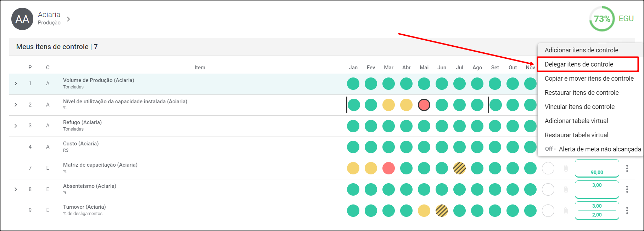Click the striped July status circle for Matriz de capacitação

click(459, 168)
